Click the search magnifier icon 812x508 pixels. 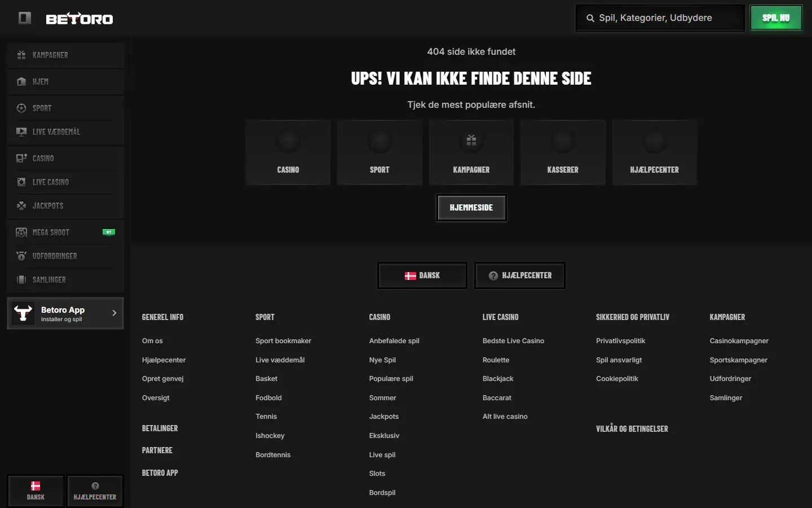coord(590,18)
